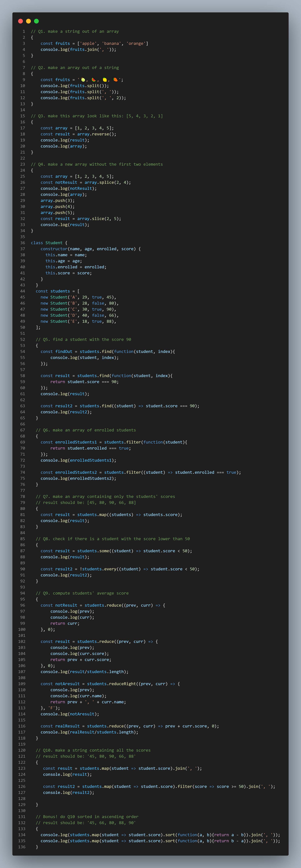Image resolution: width=301 pixels, height=868 pixels.
Task: Click the line 'console.log(student, index);'
Action: (x=85, y=358)
